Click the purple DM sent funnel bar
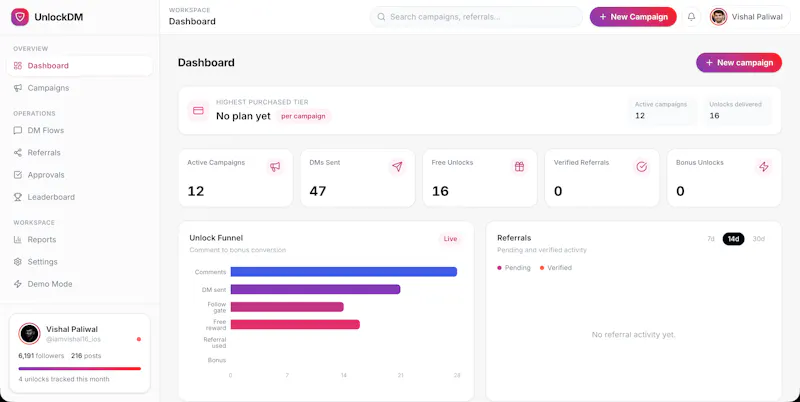The image size is (800, 402). [x=315, y=289]
